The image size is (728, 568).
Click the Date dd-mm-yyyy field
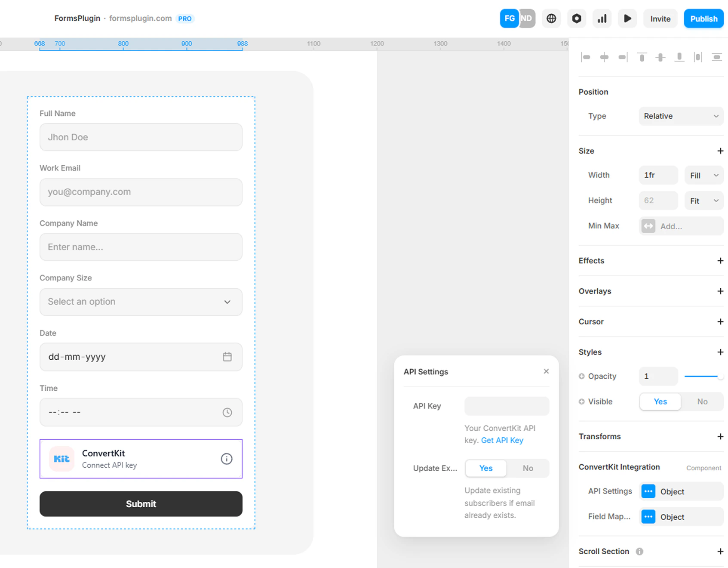click(141, 357)
